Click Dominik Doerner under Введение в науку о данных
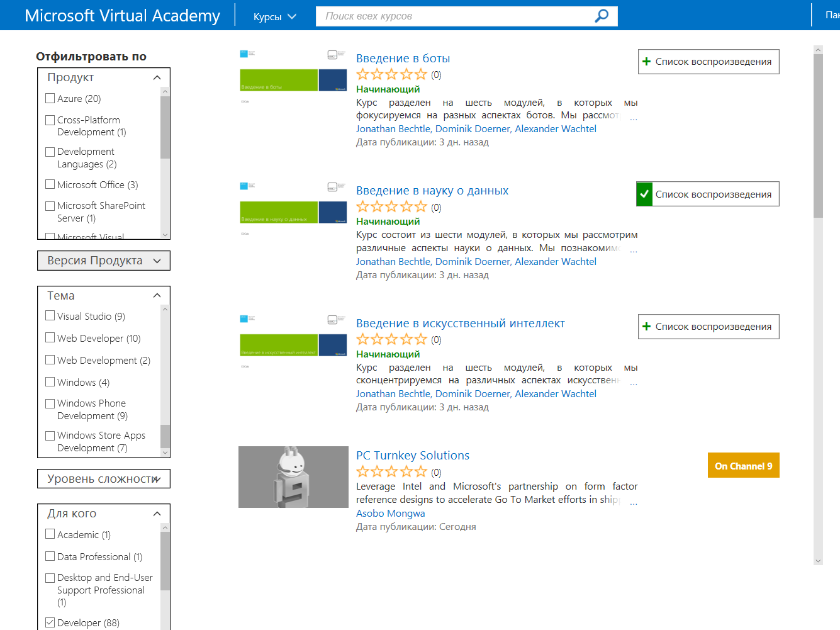The width and height of the screenshot is (840, 630). click(x=473, y=262)
